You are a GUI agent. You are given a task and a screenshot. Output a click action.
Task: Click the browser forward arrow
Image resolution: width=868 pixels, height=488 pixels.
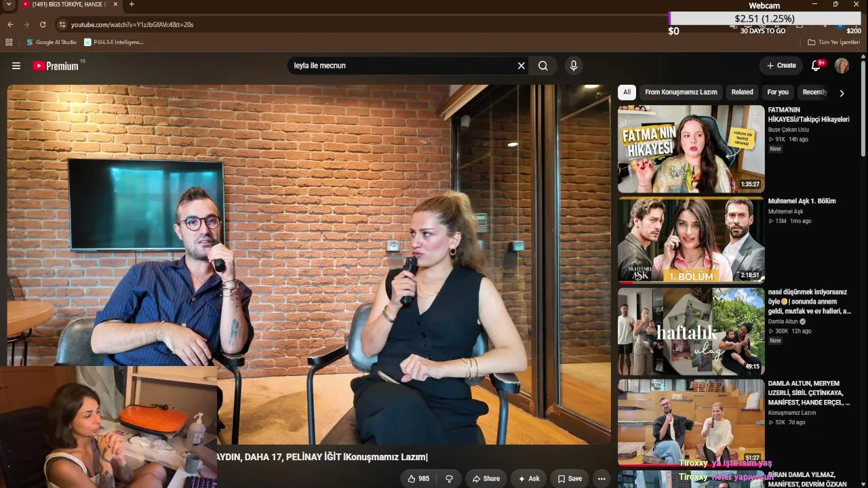coord(26,24)
